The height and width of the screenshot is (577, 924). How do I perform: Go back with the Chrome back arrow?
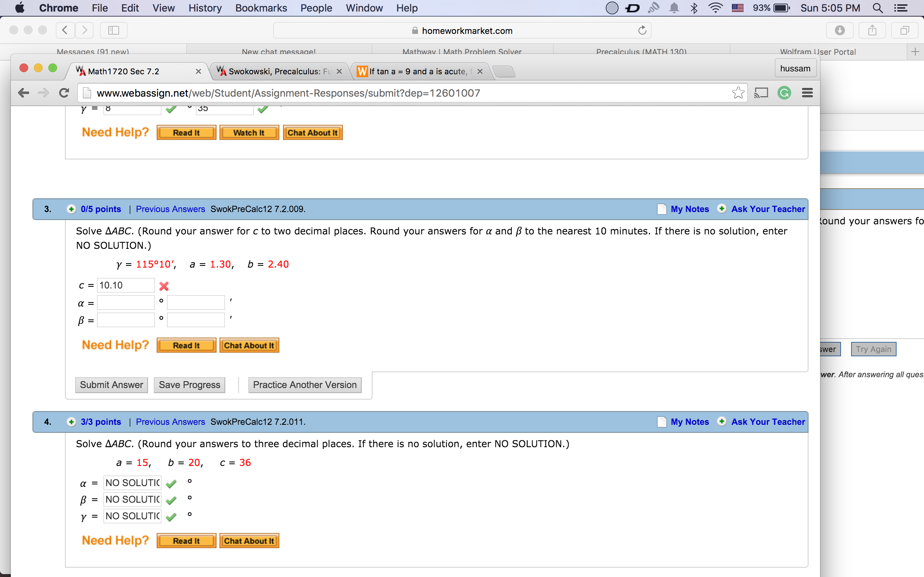click(x=24, y=93)
